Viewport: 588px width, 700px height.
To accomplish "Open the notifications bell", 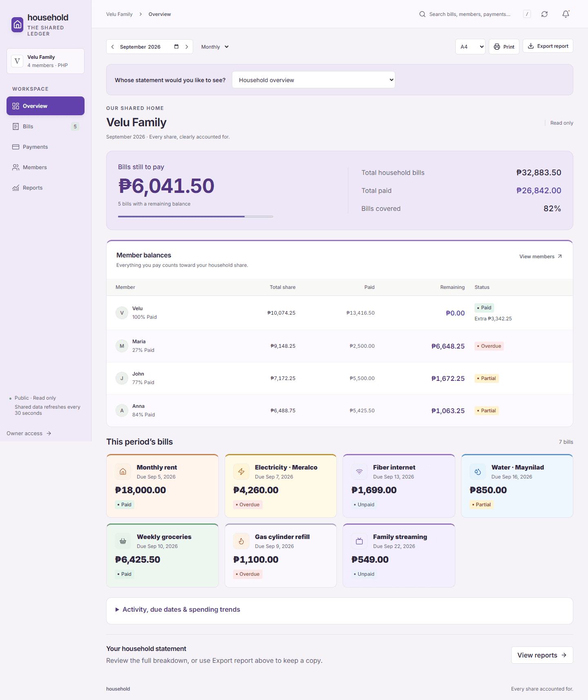I will tap(566, 14).
